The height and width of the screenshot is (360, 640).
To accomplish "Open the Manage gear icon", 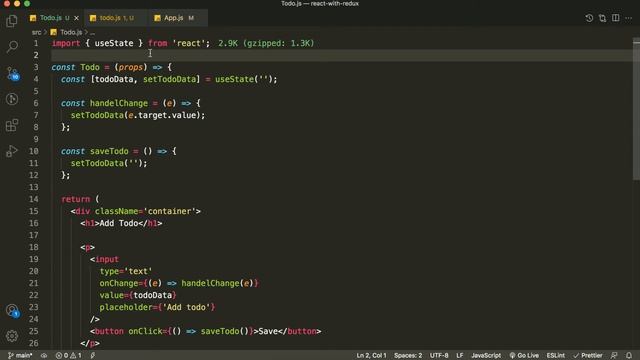I will pyautogui.click(x=12, y=336).
